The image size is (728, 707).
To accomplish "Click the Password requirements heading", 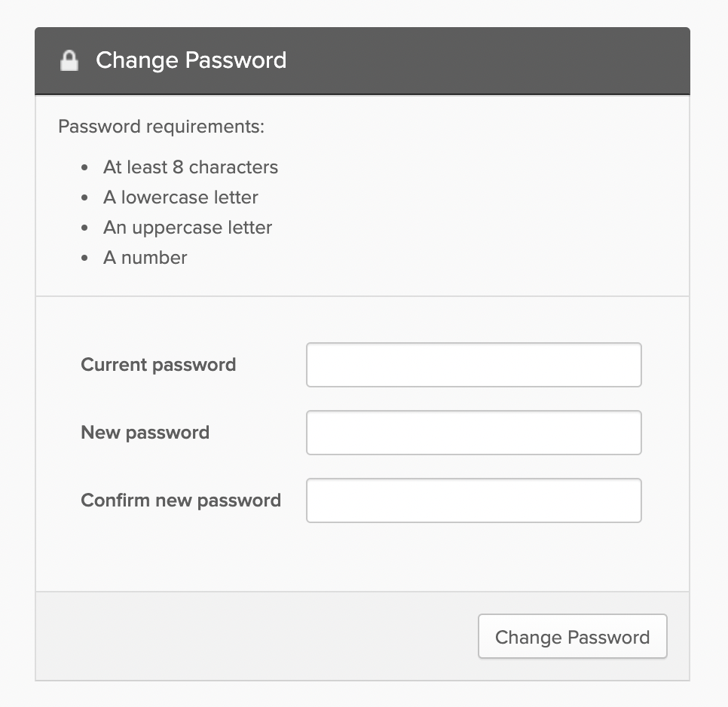I will pos(161,127).
